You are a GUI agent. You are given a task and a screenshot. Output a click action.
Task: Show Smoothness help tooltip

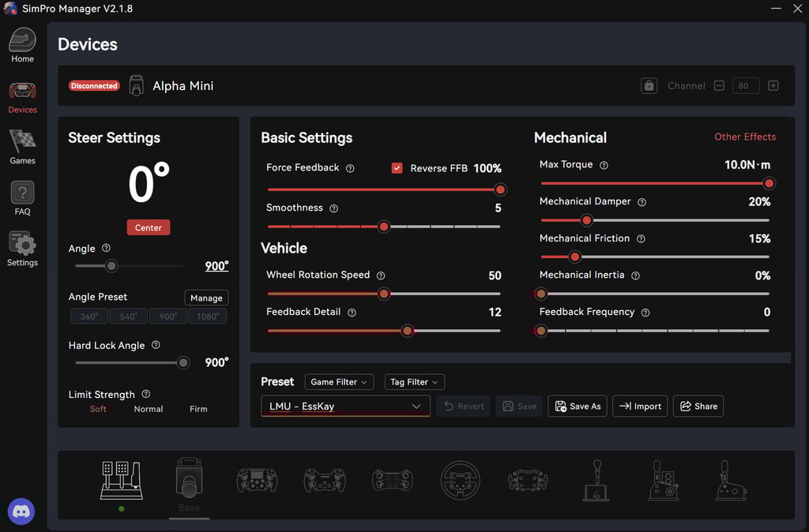(x=334, y=209)
